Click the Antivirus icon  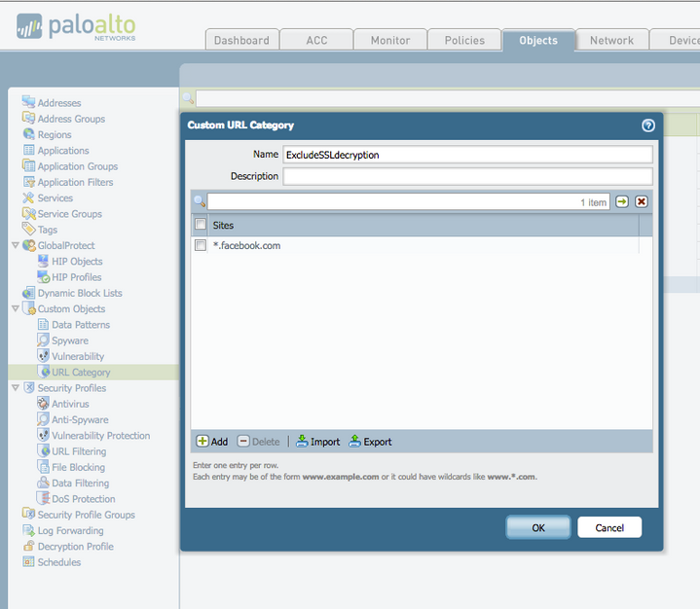[x=43, y=404]
